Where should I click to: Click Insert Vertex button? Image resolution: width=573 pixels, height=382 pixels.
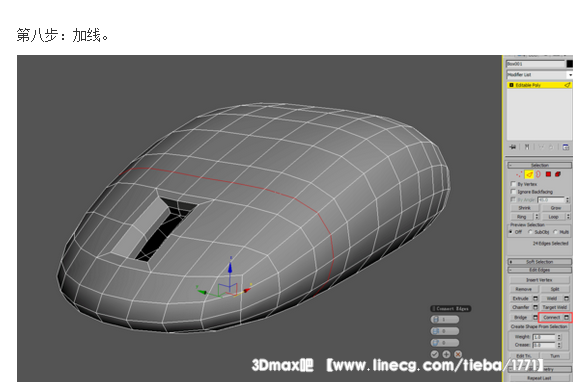point(540,280)
